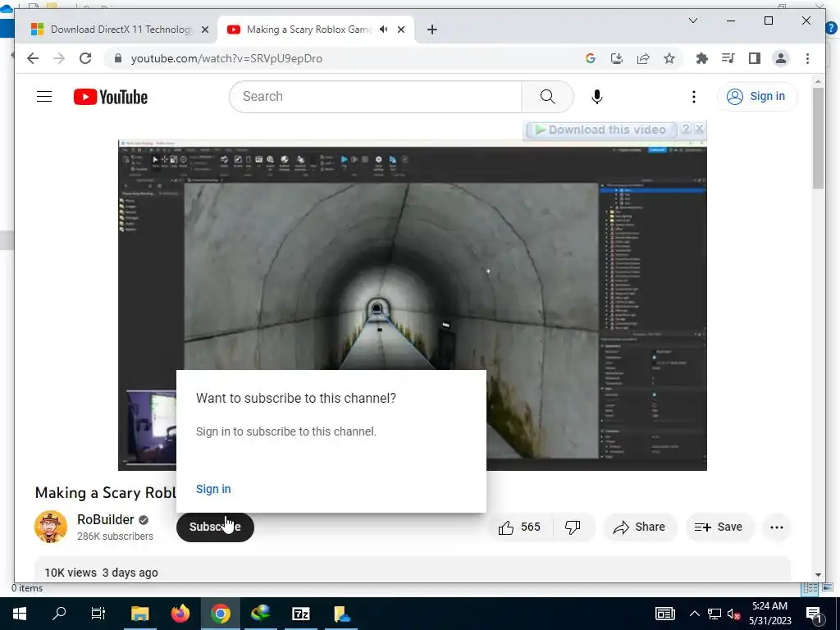The width and height of the screenshot is (840, 630).
Task: Open Chrome extensions puzzle icon
Action: click(x=702, y=58)
